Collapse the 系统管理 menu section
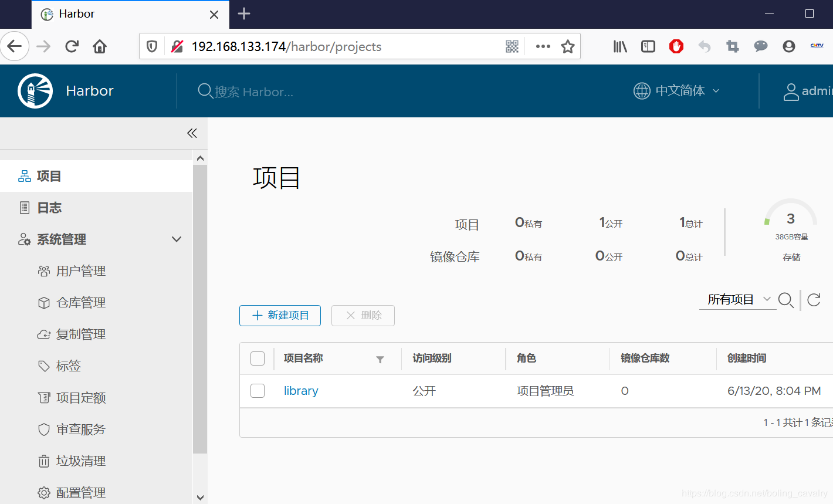 pyautogui.click(x=176, y=239)
